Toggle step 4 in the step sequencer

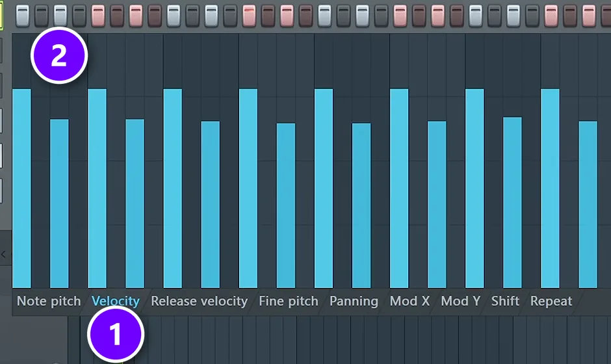pos(79,16)
